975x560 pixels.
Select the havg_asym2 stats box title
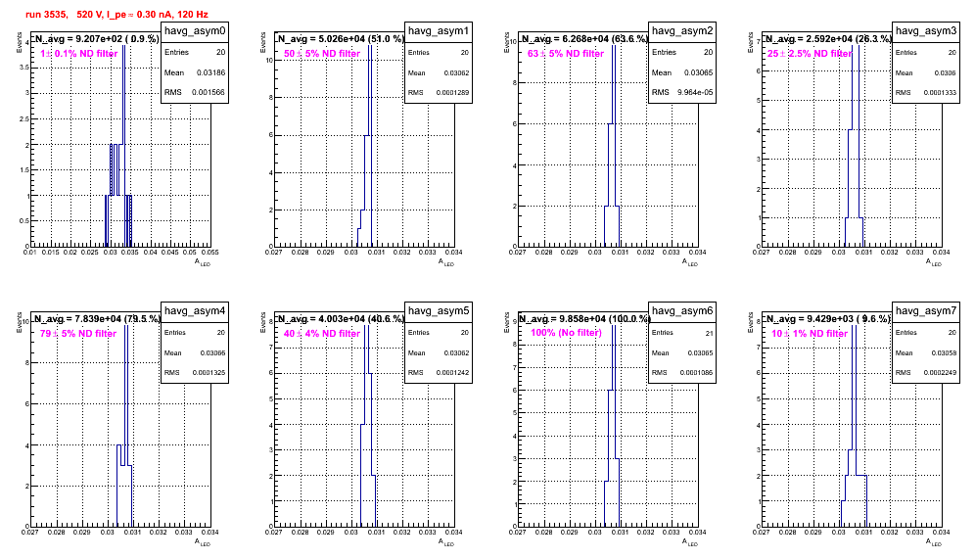682,30
